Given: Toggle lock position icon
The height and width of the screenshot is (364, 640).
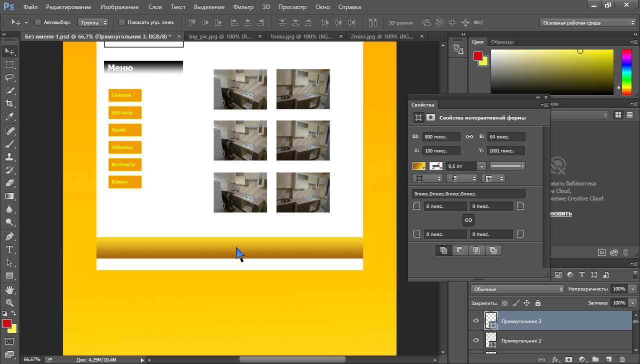Looking at the screenshot, I should [526, 303].
